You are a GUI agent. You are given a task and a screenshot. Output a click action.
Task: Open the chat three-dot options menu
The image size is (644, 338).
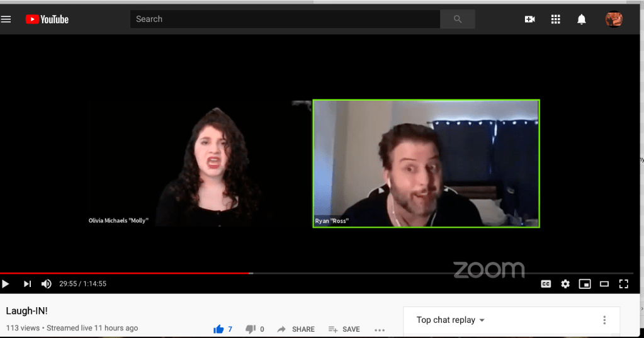(x=604, y=320)
